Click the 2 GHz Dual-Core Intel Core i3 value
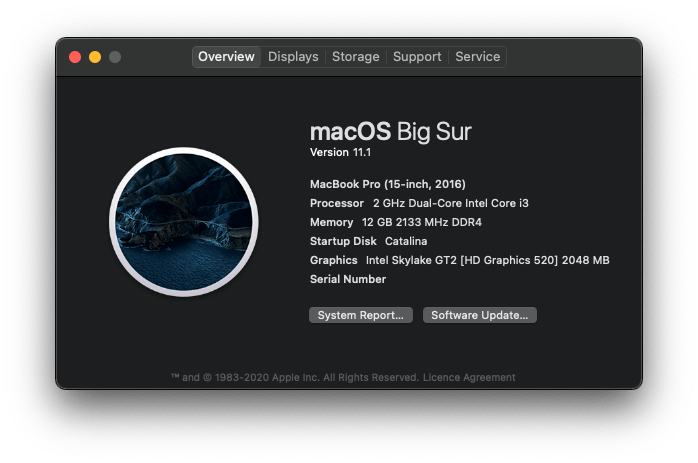Screen dimensions: 698x463 click(x=450, y=203)
